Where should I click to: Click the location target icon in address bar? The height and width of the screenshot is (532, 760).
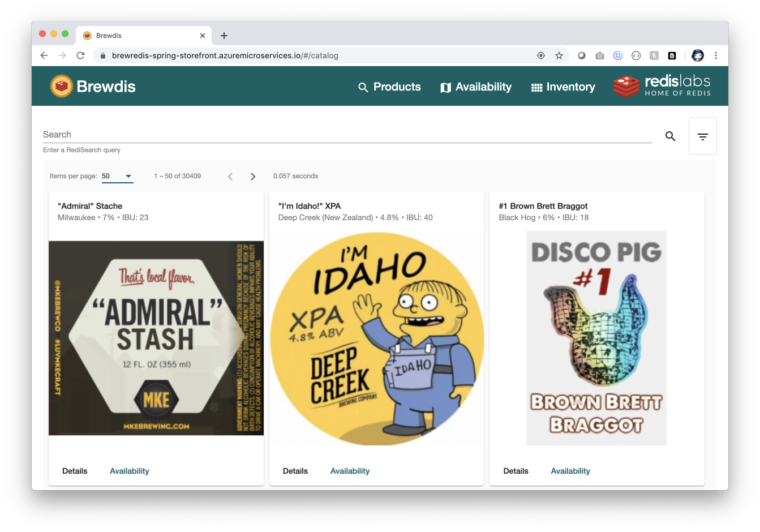tap(541, 55)
